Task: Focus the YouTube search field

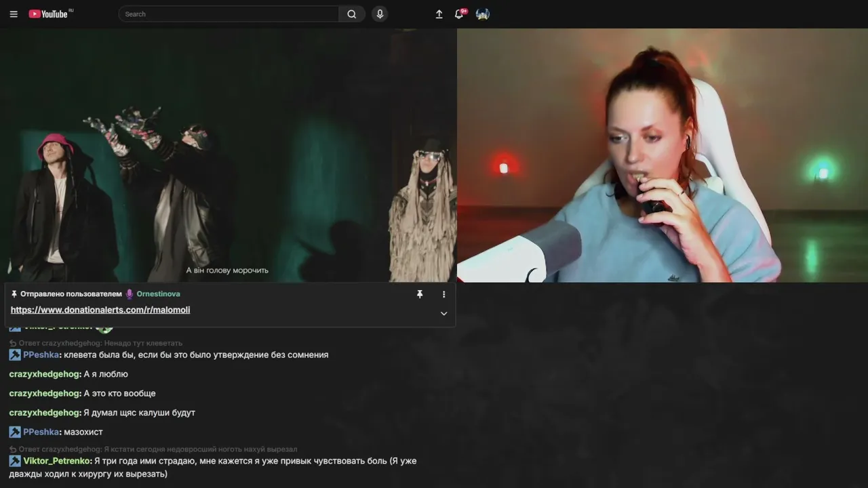Action: click(229, 14)
